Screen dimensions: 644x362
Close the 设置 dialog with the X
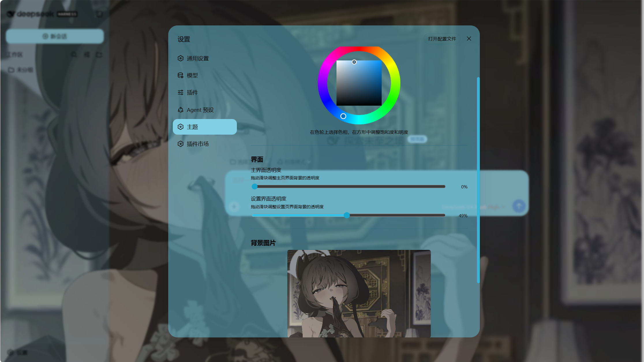pos(469,39)
